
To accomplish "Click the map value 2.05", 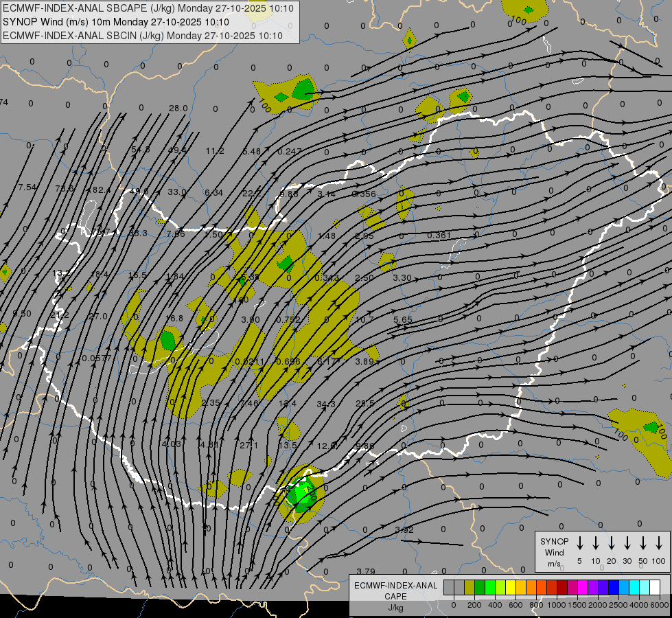I will tap(364, 236).
